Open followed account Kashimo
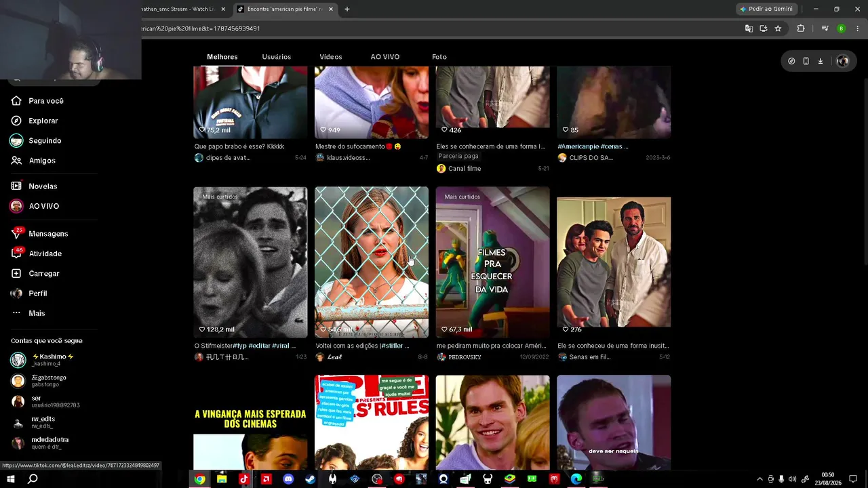Viewport: 868px width, 488px height. click(42, 360)
